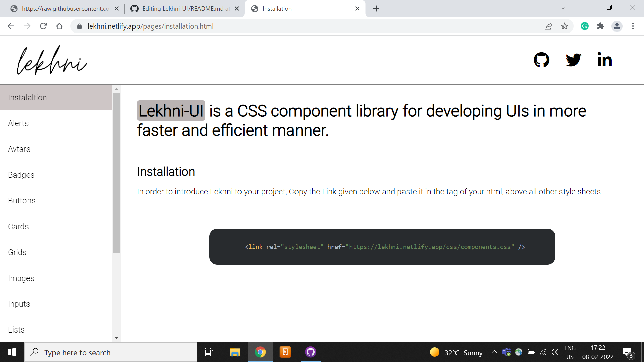
Task: Open the Twitter icon in the header
Action: 573,60
